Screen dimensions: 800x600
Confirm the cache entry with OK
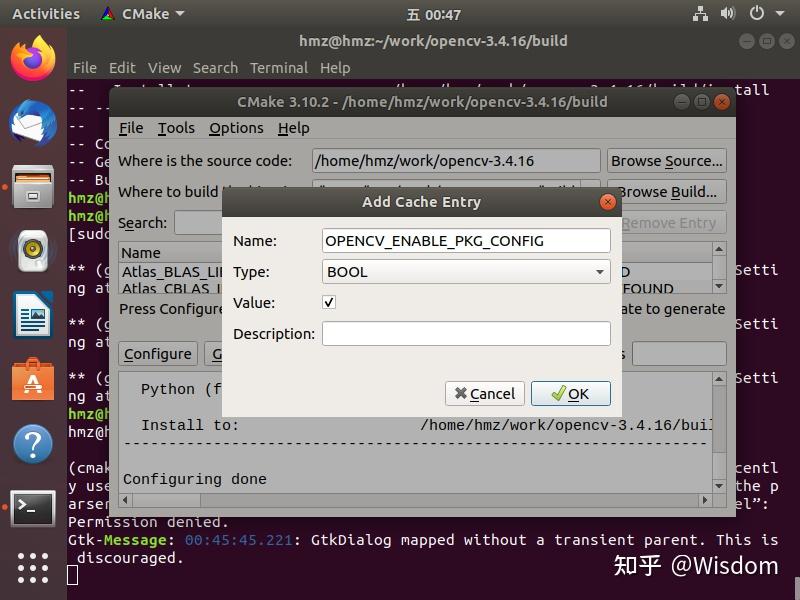(570, 393)
